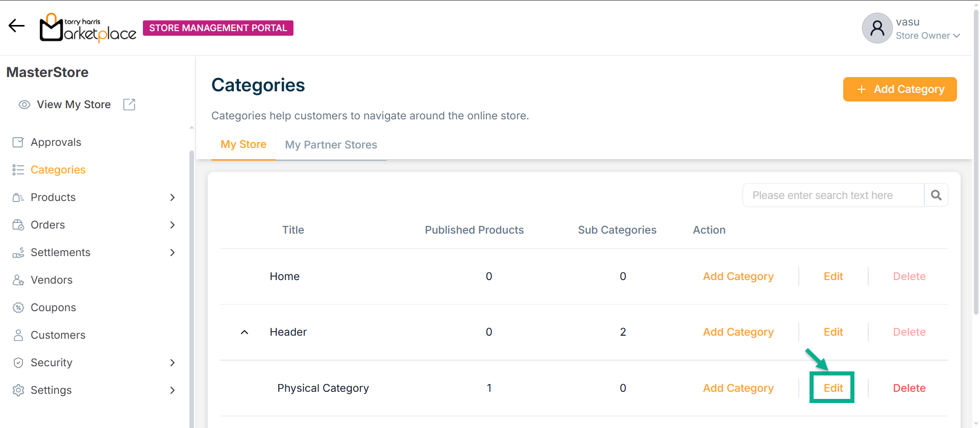This screenshot has width=980, height=428.
Task: Click the vasu user avatar icon
Action: pos(877,28)
